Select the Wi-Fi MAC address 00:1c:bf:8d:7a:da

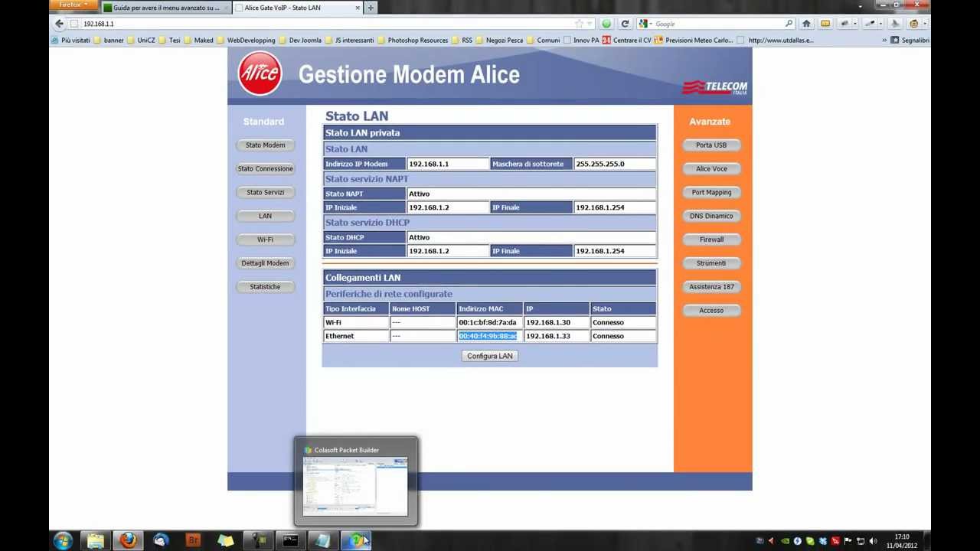pos(489,322)
